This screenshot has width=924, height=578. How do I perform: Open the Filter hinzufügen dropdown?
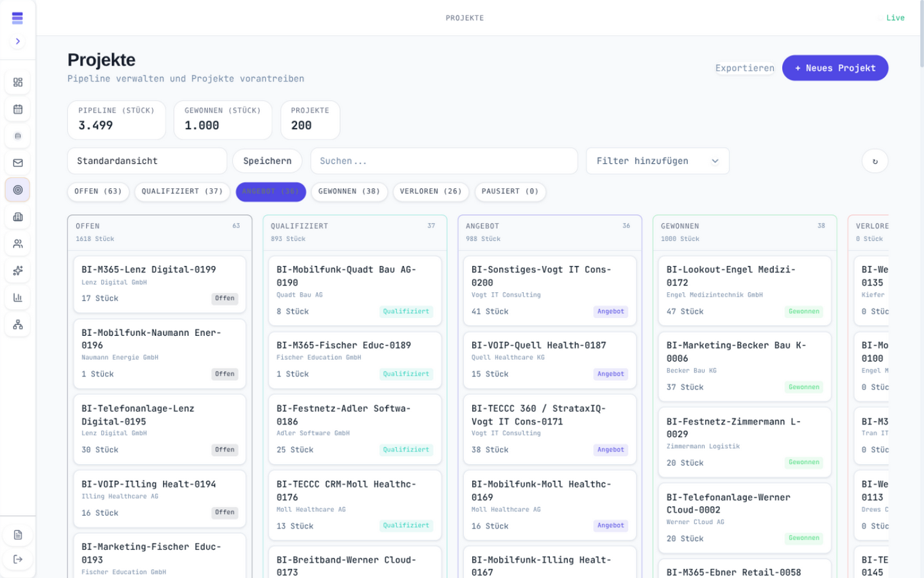(658, 161)
